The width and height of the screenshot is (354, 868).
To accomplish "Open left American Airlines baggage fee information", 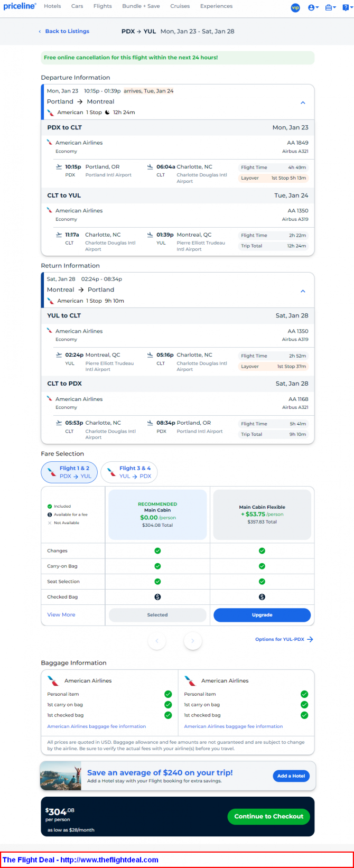I will pyautogui.click(x=97, y=726).
